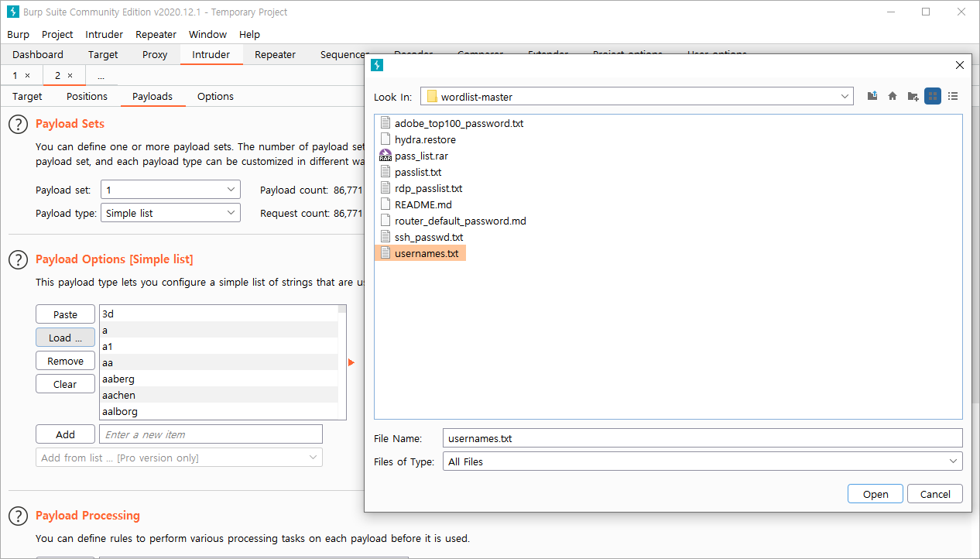Open the Options sub-tab
The image size is (980, 559).
click(215, 96)
